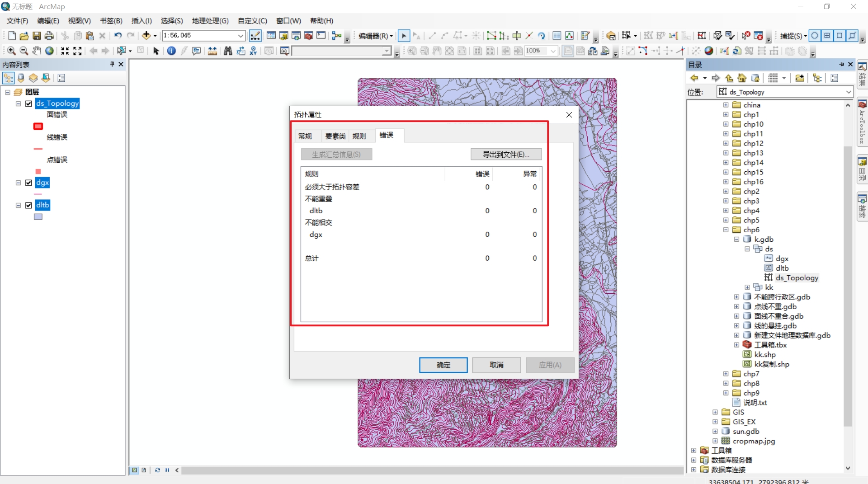This screenshot has width=868, height=484.
Task: Click the dltb polygon color swatch
Action: tap(38, 216)
